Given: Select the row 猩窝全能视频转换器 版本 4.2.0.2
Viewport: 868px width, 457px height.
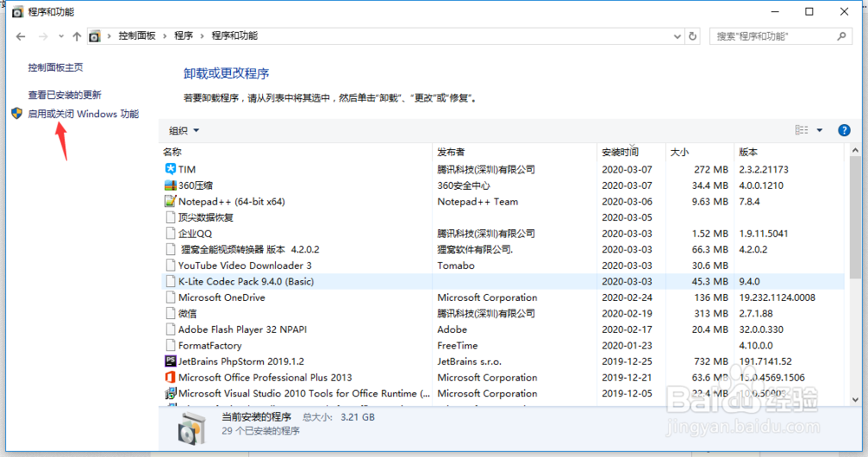Looking at the screenshot, I should tap(503, 250).
